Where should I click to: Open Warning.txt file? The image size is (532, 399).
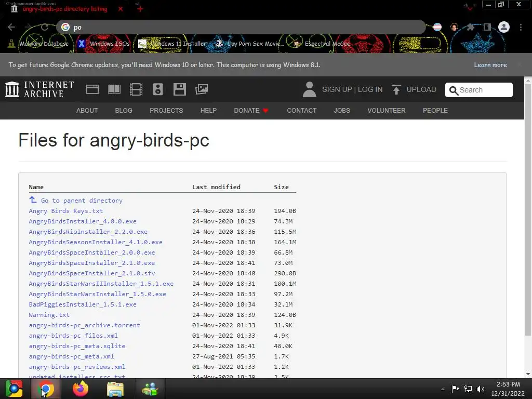pyautogui.click(x=49, y=315)
